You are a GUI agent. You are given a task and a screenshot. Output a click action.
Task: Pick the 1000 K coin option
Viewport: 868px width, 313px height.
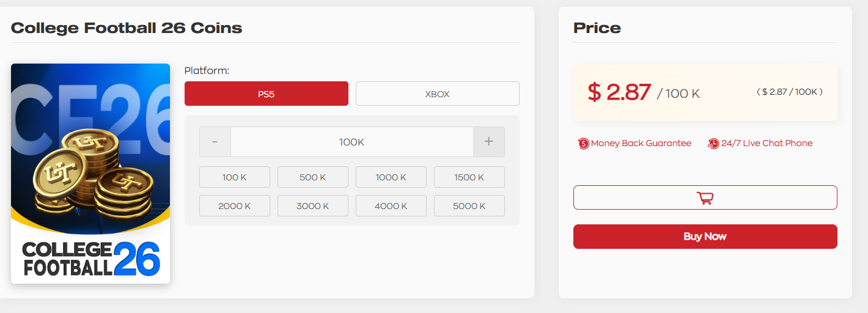tap(391, 177)
